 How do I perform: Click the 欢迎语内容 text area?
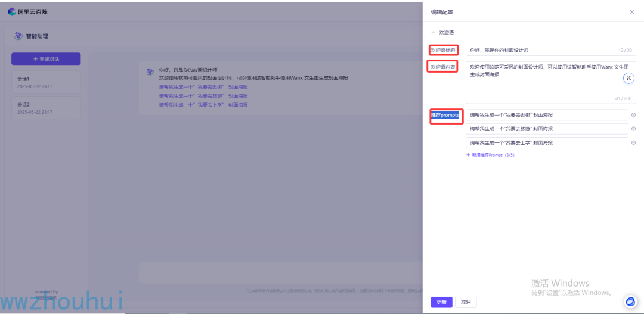pos(551,82)
